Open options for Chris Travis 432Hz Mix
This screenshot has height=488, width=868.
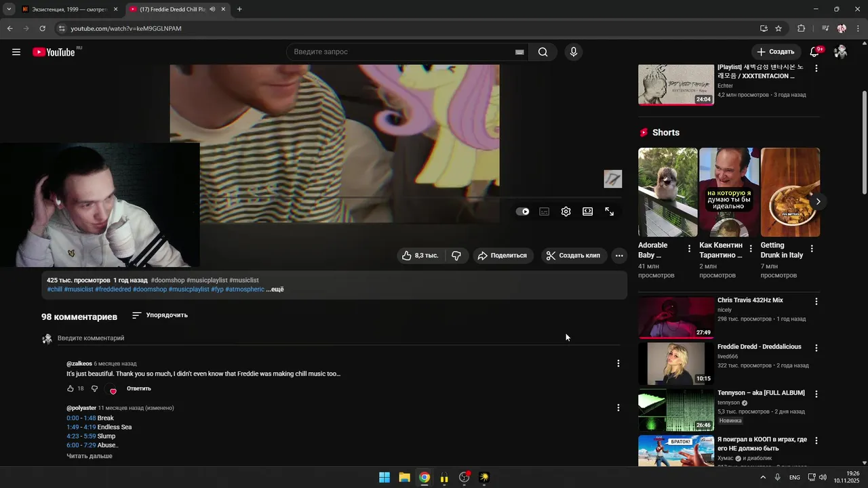coord(816,301)
